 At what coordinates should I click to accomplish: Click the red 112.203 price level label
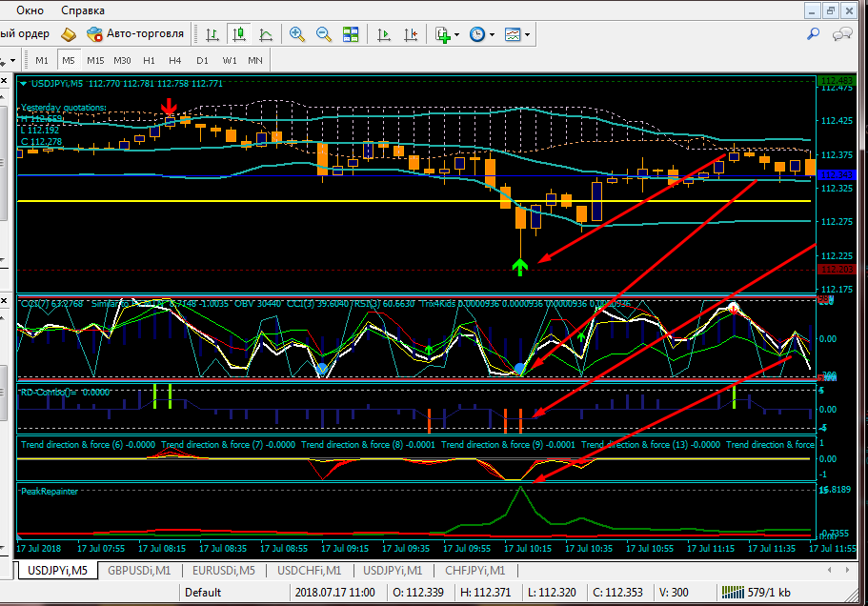(837, 270)
